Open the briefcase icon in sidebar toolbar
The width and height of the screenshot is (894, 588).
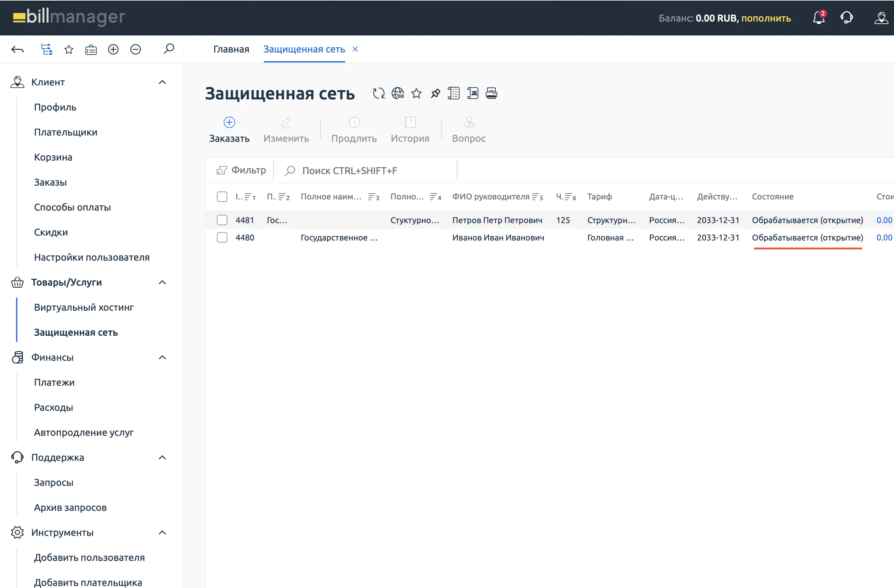pyautogui.click(x=91, y=50)
